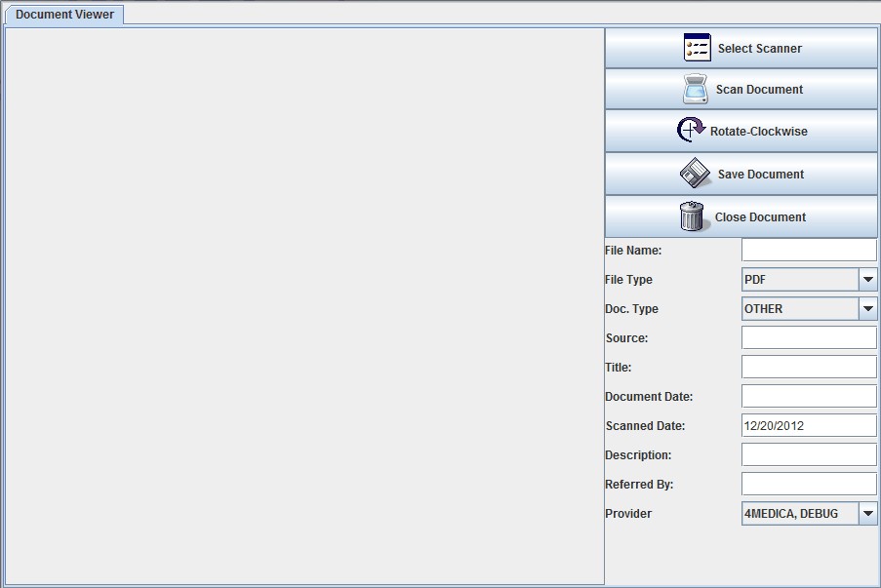The height and width of the screenshot is (588, 881).
Task: Open the File Type dropdown showing PDF
Action: coord(866,279)
